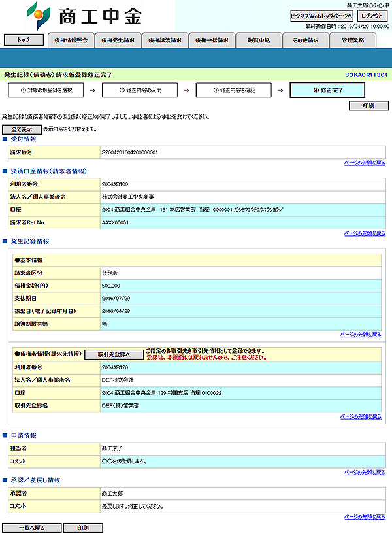Click creditor name DEF株式会社
The width and height of the screenshot is (392, 538).
click(x=118, y=380)
